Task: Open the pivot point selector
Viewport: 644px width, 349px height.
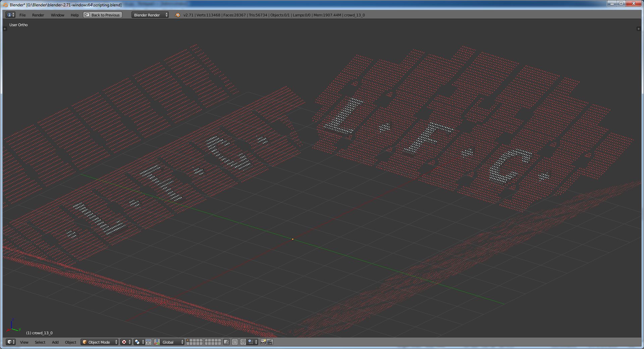Action: (139, 342)
